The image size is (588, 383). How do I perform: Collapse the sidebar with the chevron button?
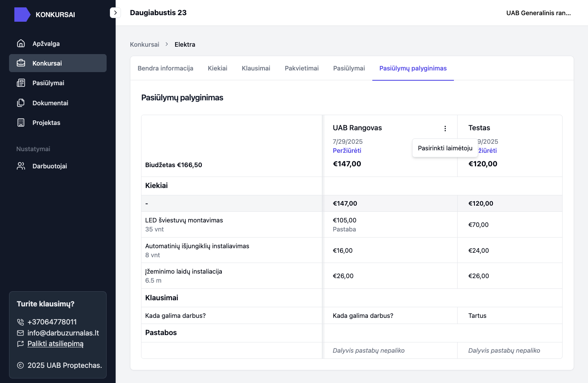tap(115, 13)
